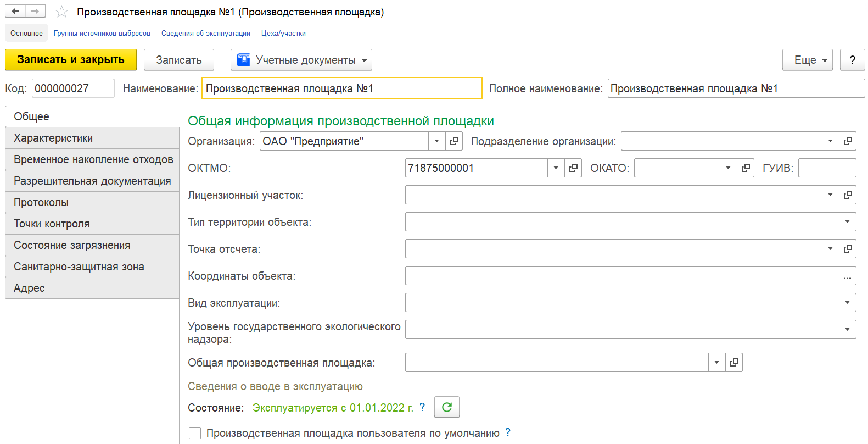Open the Подразделение организации record icon
The width and height of the screenshot is (868, 444).
pos(848,141)
